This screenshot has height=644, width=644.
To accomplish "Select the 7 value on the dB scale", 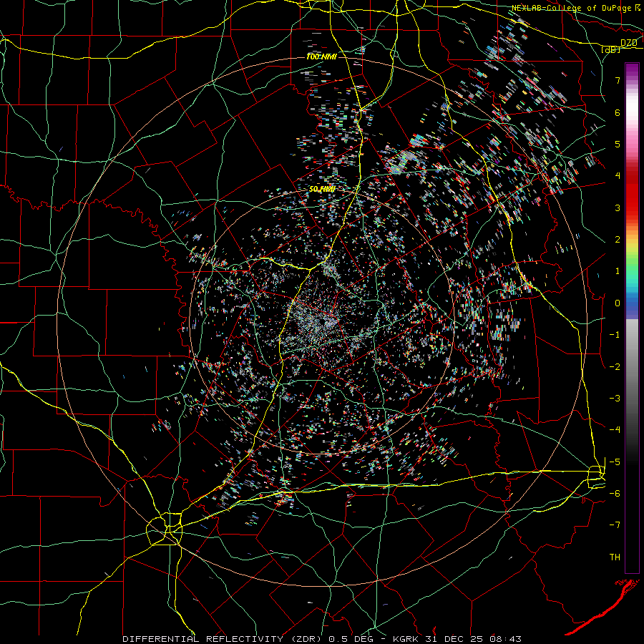I will 618,80.
